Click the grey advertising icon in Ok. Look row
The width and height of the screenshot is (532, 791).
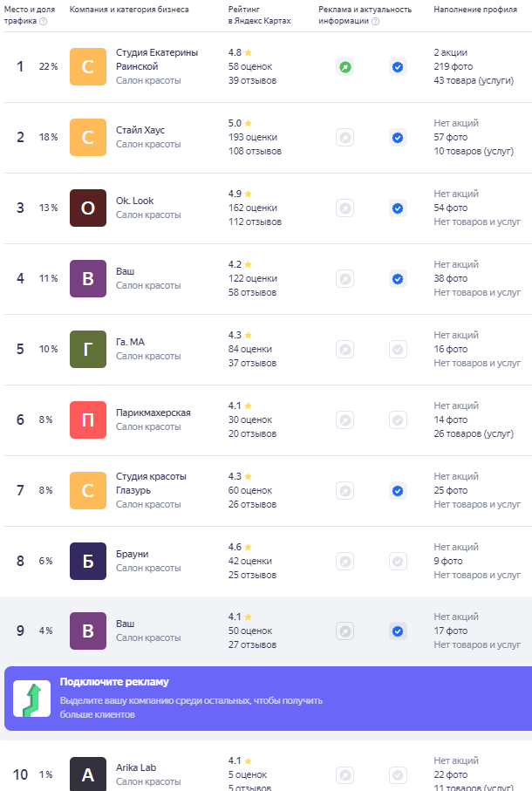pyautogui.click(x=344, y=208)
